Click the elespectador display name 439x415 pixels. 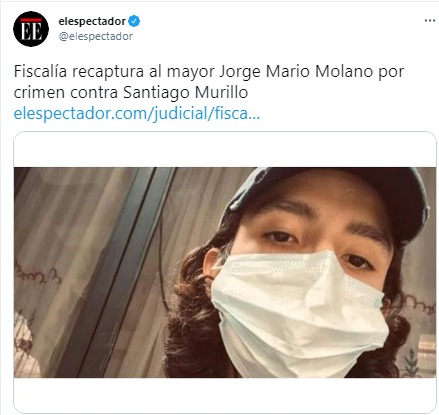click(x=92, y=21)
